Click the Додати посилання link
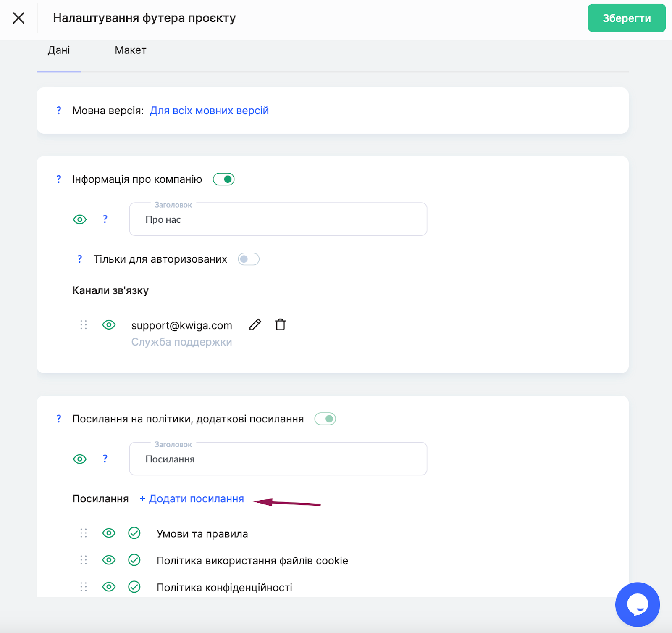This screenshot has width=672, height=633. [192, 499]
